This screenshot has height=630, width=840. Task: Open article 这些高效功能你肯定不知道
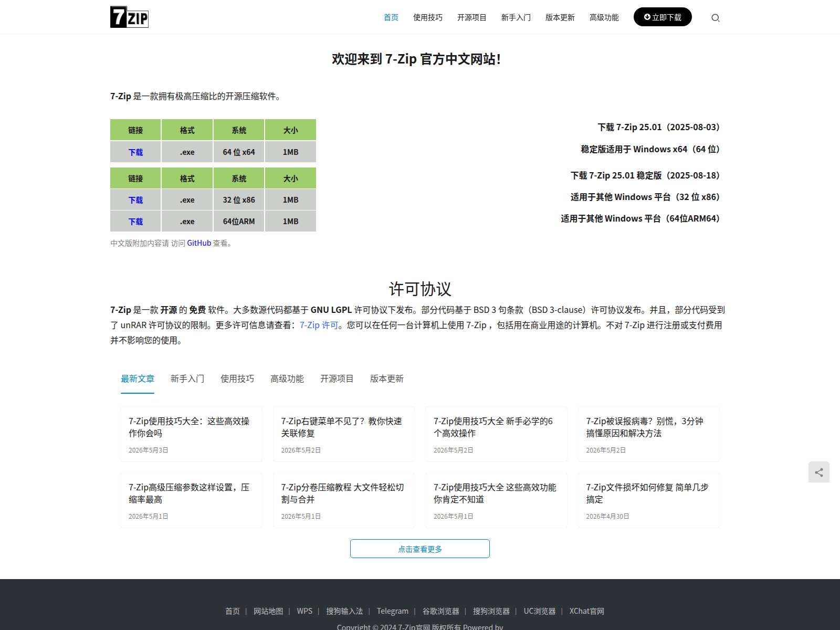495,493
